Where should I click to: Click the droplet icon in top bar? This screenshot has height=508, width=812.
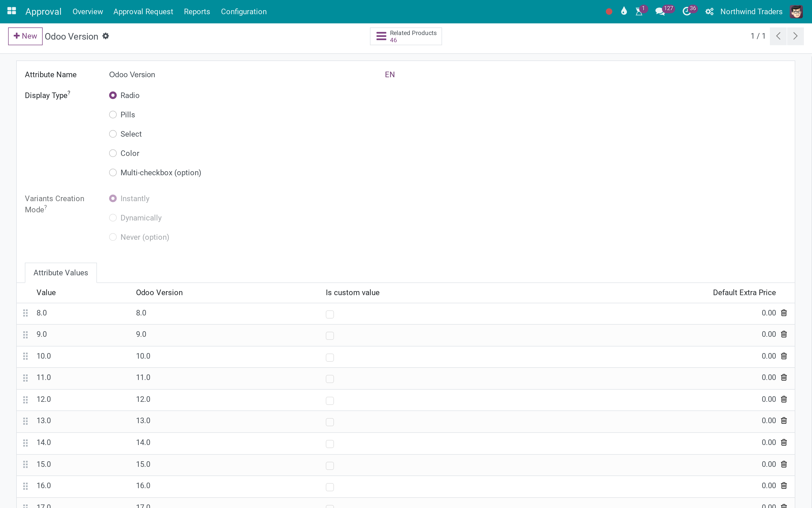click(624, 11)
